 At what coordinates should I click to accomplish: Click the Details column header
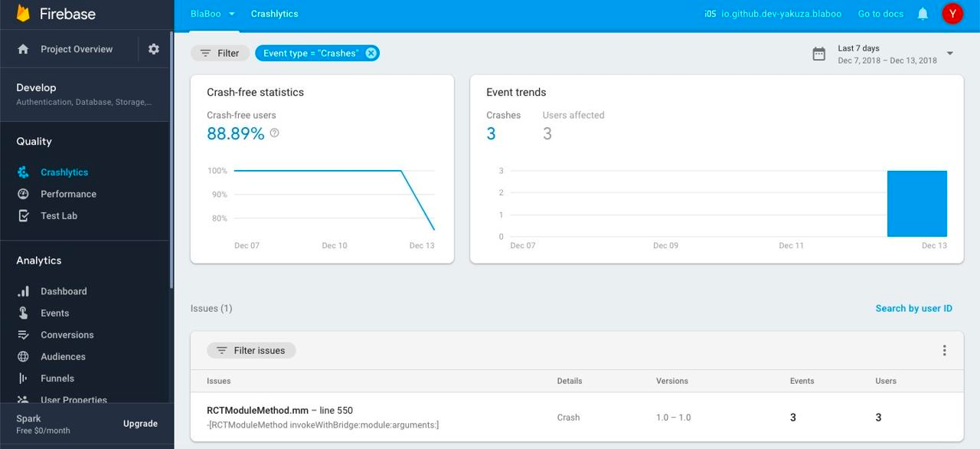[570, 381]
